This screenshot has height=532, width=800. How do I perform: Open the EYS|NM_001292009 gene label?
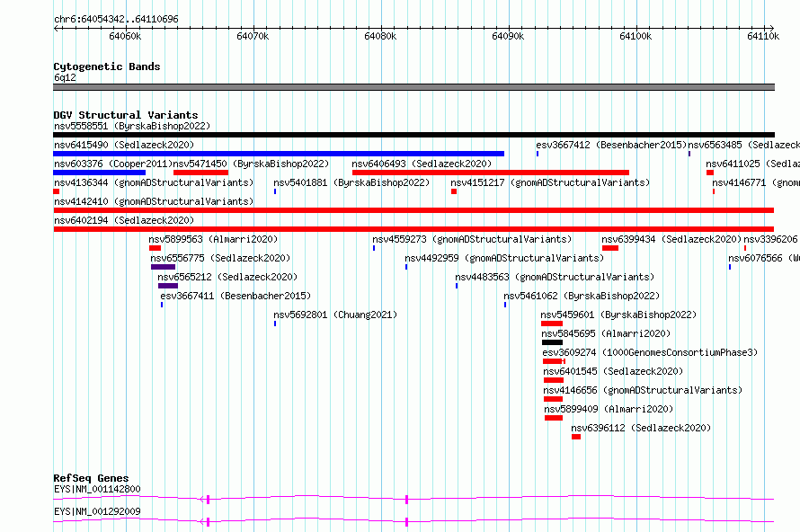(x=97, y=511)
